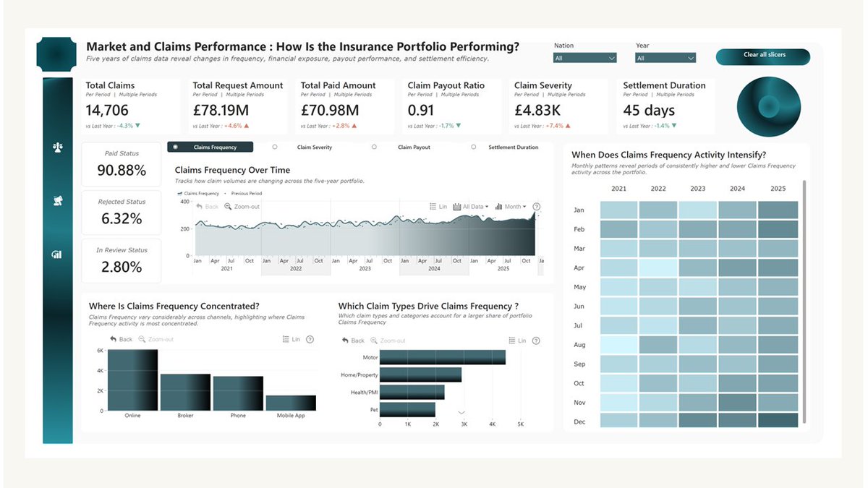Click the Total Paid Amount KPI card
868x488 pixels.
[x=345, y=106]
